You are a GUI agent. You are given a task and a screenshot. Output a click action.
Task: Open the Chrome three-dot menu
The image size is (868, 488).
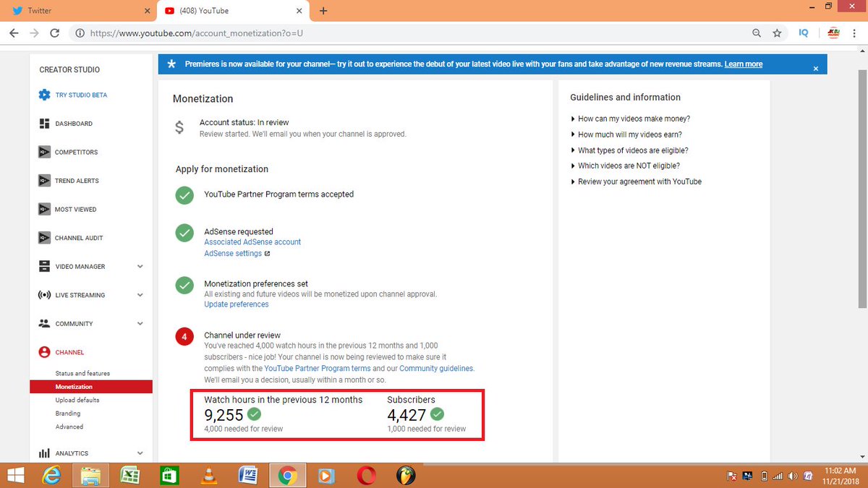[856, 33]
